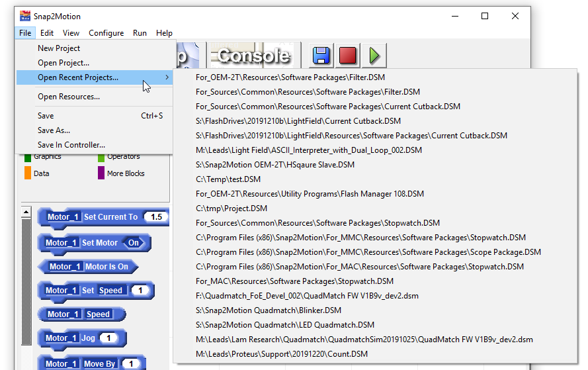Viewport: 588px width, 370px height.
Task: Click the value 1 in Move By block
Action: coord(131,363)
